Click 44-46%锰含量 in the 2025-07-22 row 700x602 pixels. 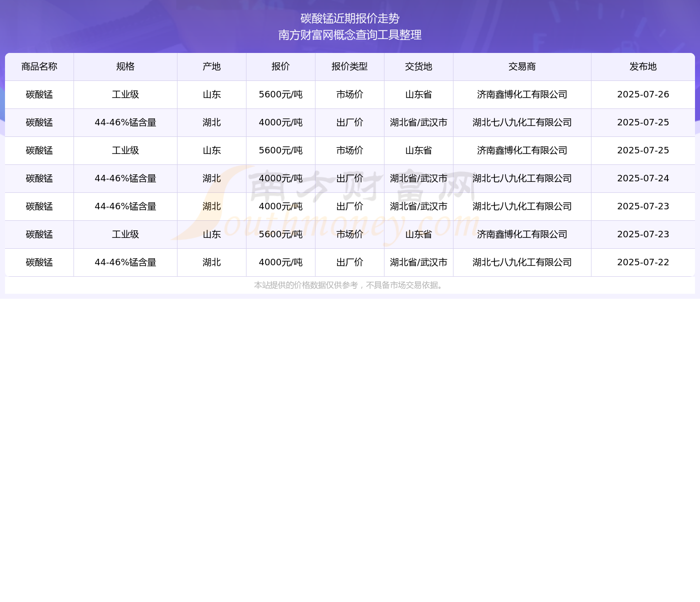125,262
